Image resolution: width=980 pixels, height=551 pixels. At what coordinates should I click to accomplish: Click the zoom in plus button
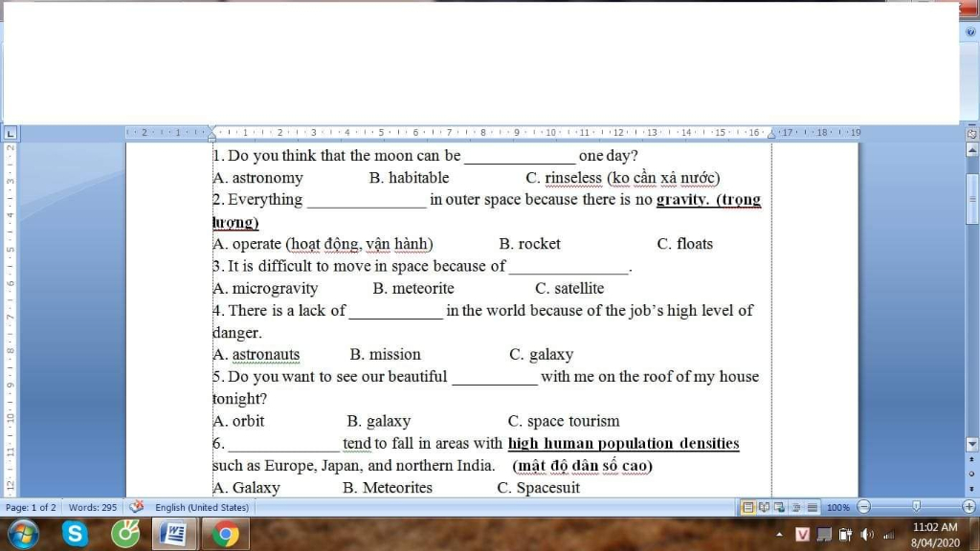969,507
